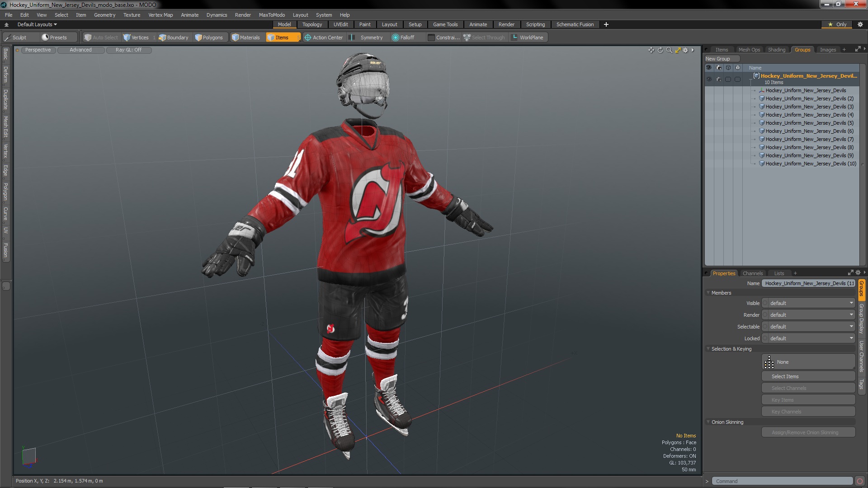Screen dimensions: 868x488
Task: Open the Action Center options
Action: tap(324, 38)
